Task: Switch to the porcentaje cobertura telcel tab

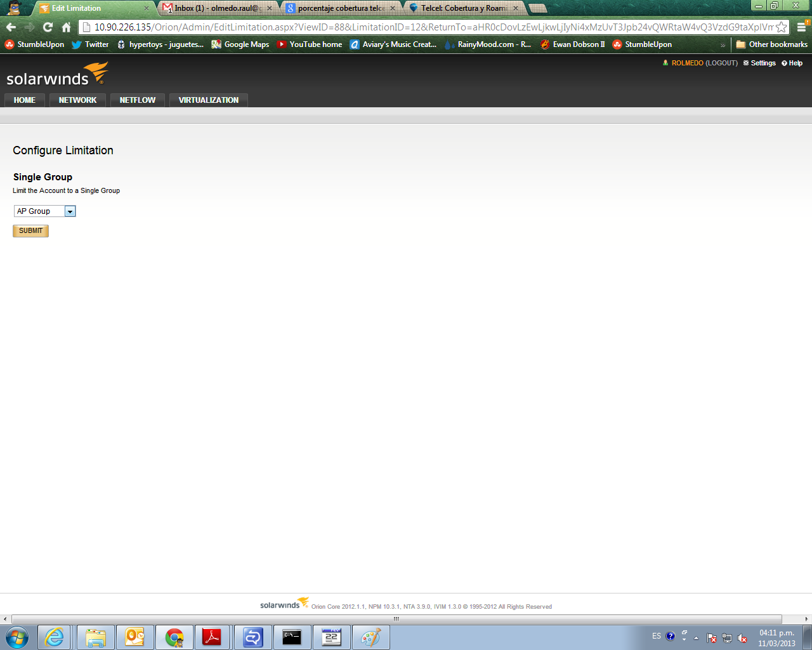Action: pos(340,8)
